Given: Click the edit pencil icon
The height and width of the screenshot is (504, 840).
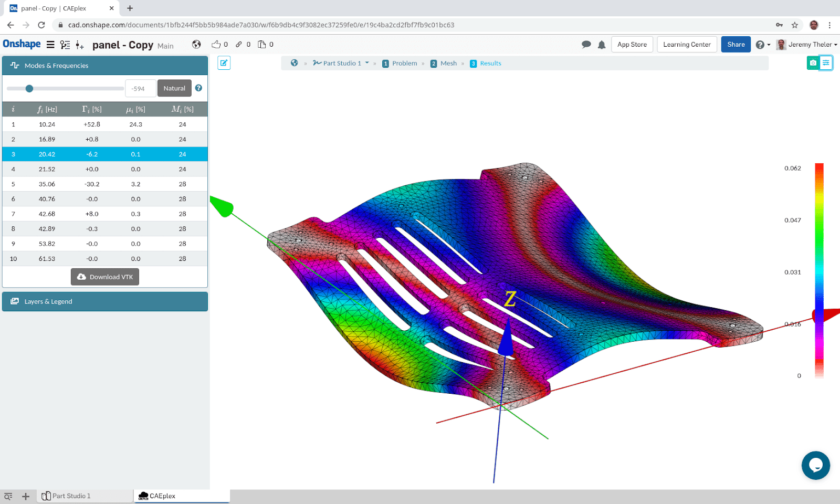Looking at the screenshot, I should point(224,63).
